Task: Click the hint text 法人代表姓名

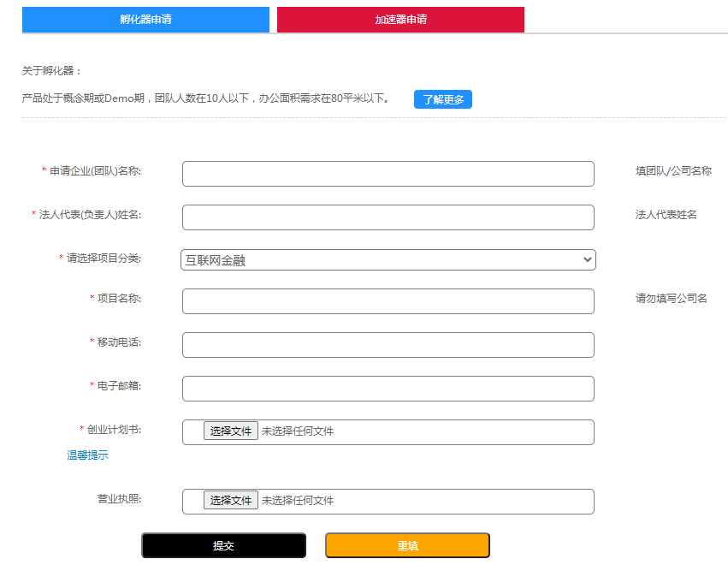Action: [666, 215]
